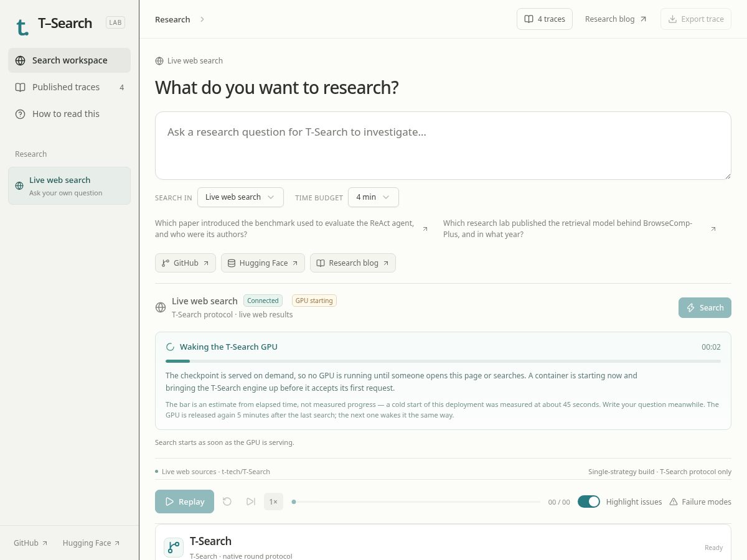Viewport: 747px width, 560px height.
Task: Click the Connected status badge
Action: click(x=263, y=301)
